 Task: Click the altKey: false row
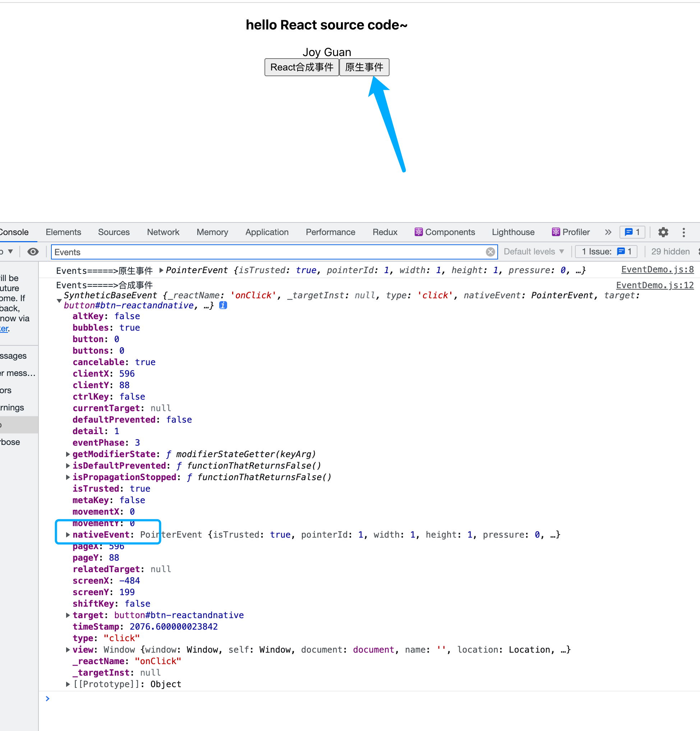[x=106, y=316]
